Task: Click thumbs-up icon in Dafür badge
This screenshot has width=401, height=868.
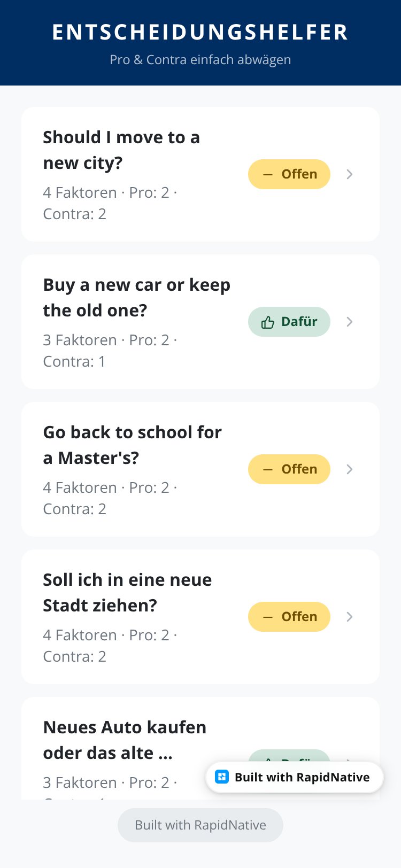Action: coord(268,322)
